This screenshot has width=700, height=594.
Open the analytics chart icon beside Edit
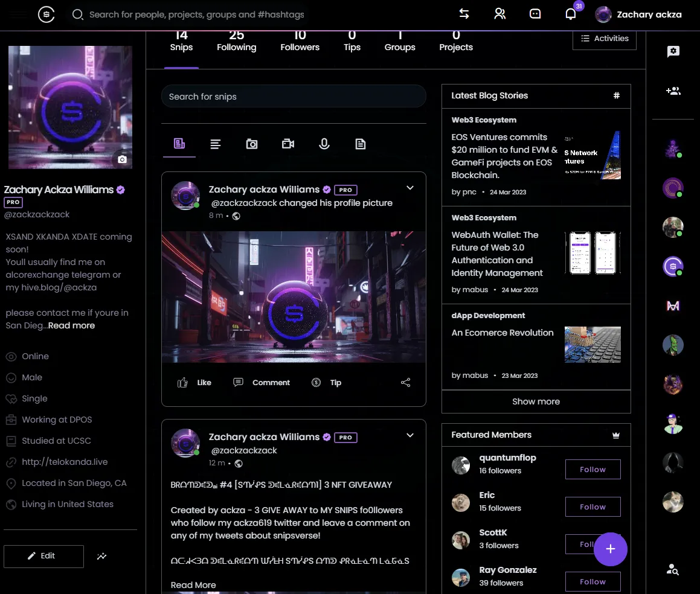(102, 556)
